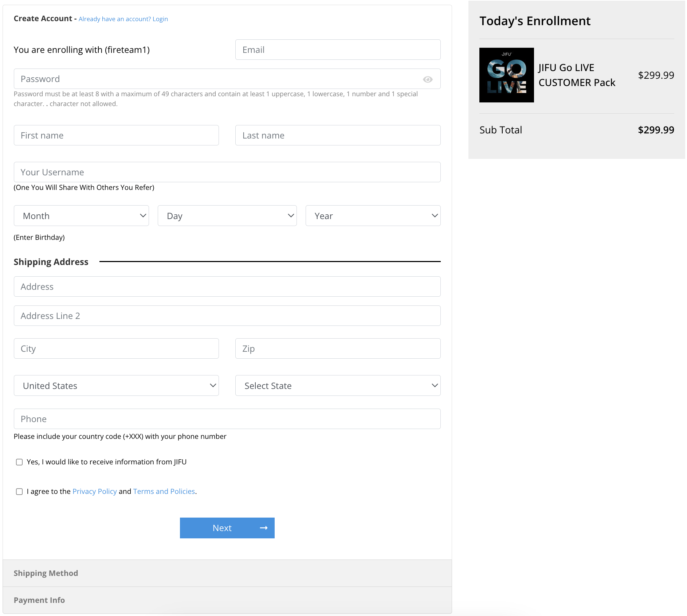Click the password requirements hint text

point(216,99)
